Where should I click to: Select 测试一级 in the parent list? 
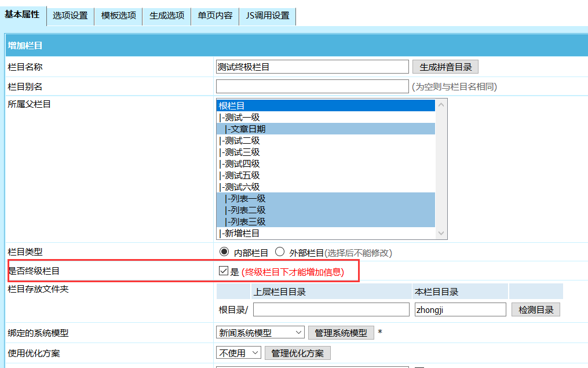point(326,118)
